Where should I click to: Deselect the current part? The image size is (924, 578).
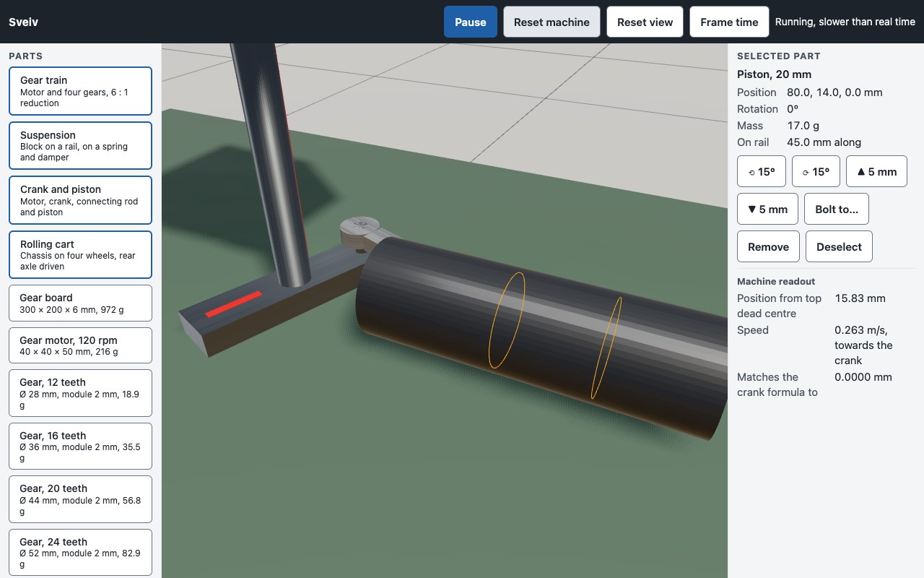coord(839,246)
